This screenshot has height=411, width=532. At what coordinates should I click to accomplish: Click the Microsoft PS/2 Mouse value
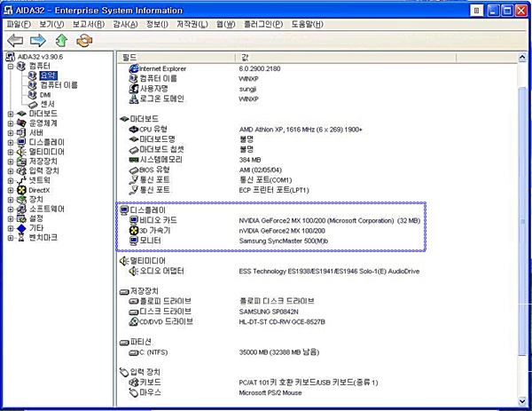point(270,392)
